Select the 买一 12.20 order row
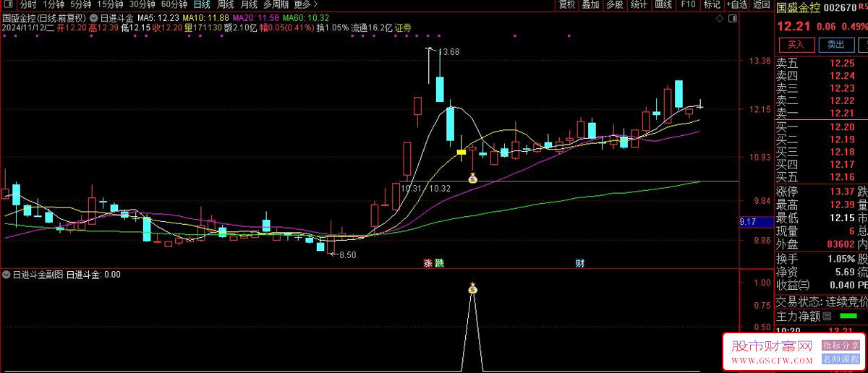The image size is (868, 373). click(x=821, y=127)
